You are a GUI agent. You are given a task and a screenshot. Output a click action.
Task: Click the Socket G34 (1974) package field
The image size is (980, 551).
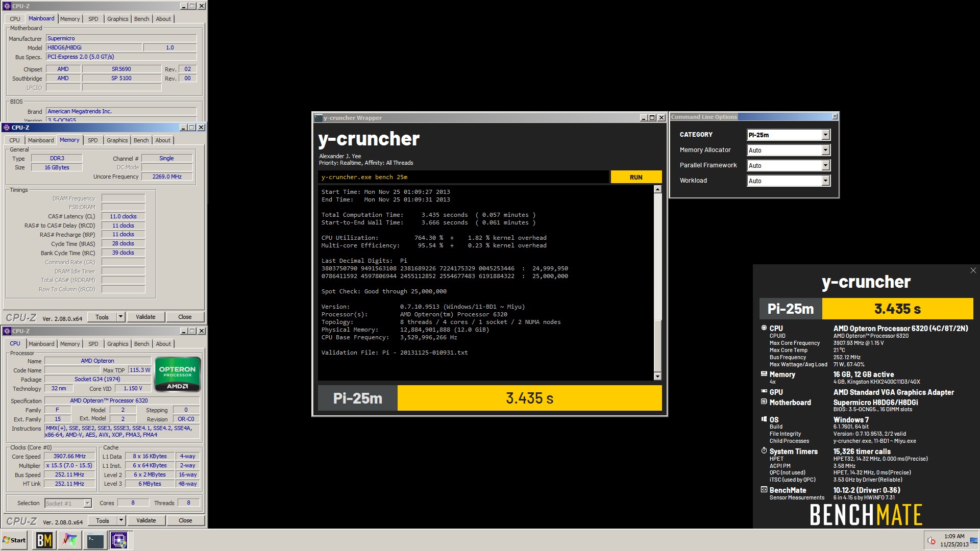(x=97, y=379)
